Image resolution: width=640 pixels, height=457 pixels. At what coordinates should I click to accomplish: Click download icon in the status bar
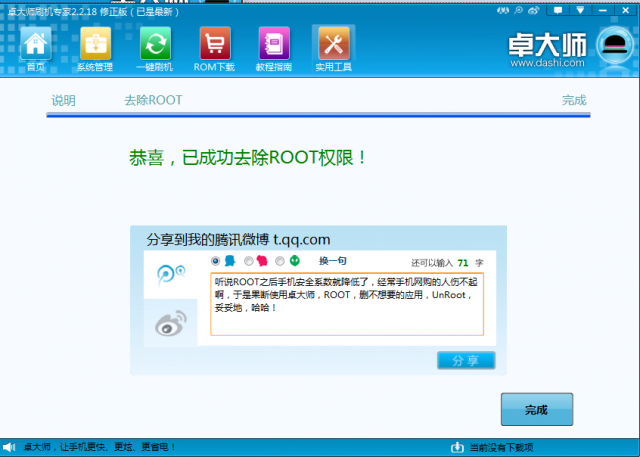[457, 447]
